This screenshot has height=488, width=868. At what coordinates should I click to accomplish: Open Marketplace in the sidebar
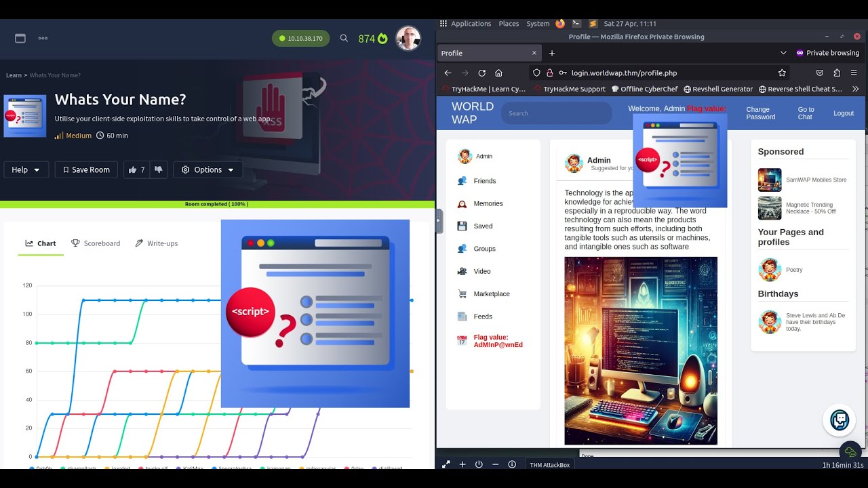click(484, 294)
